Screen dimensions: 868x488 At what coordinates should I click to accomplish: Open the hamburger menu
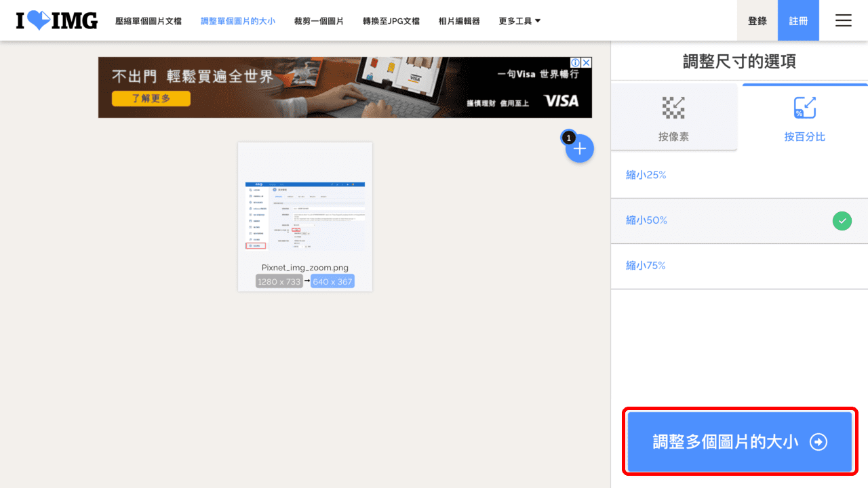click(x=843, y=20)
